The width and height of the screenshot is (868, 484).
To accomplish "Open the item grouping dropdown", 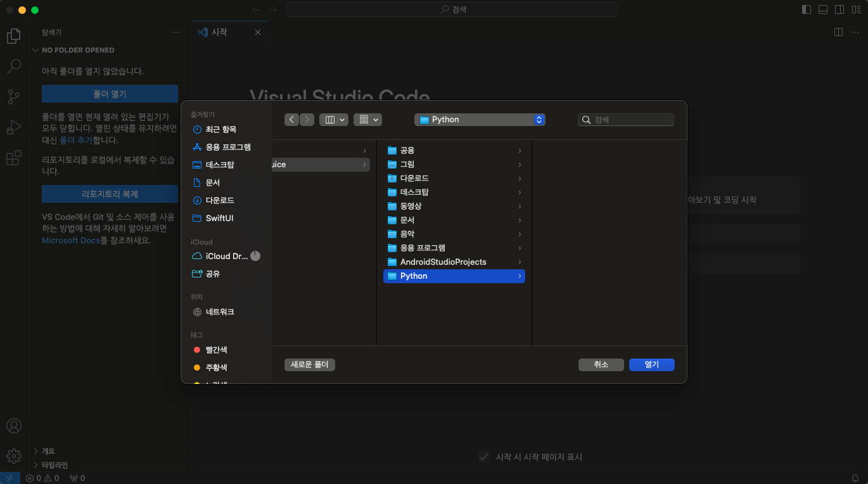I will pyautogui.click(x=367, y=120).
